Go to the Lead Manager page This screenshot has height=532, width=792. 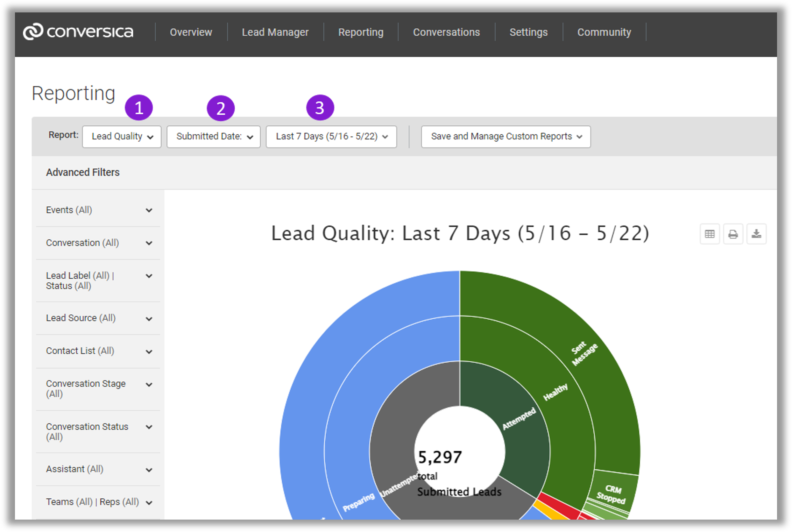click(275, 32)
